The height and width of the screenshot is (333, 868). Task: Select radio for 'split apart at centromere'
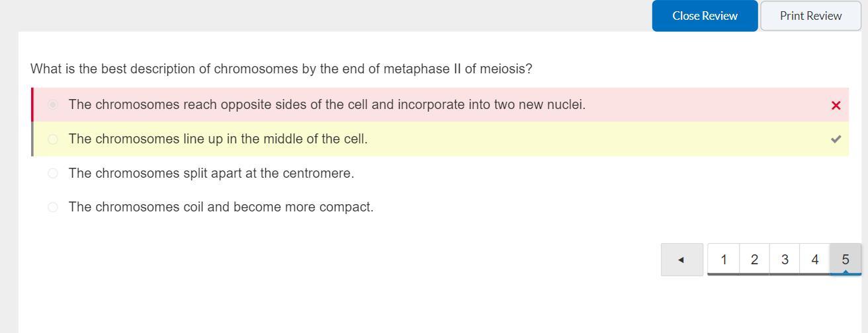coord(53,173)
